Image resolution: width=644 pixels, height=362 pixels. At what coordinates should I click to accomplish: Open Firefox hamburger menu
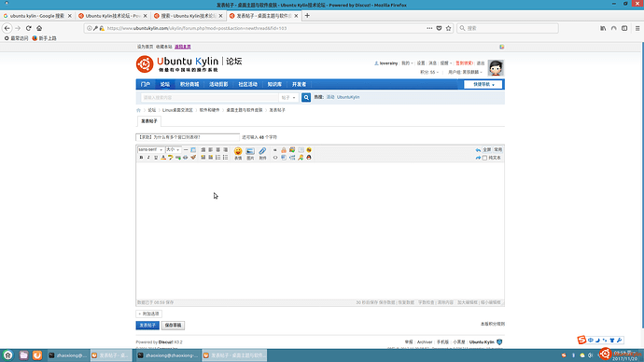(x=637, y=28)
